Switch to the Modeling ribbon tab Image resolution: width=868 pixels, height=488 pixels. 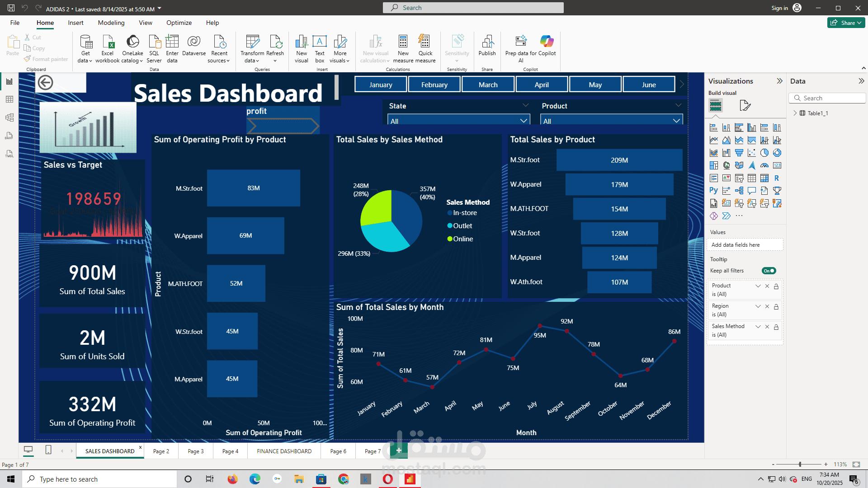pyautogui.click(x=111, y=23)
